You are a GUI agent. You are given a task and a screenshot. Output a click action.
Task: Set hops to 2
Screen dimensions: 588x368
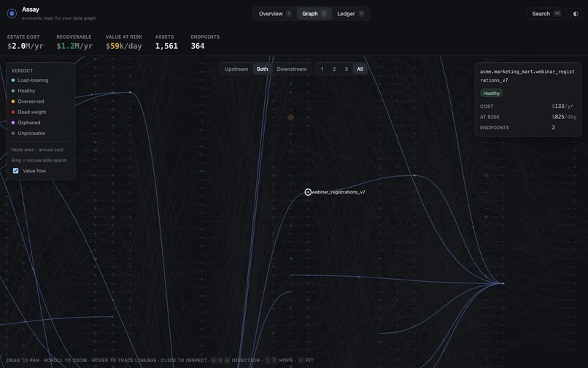[x=334, y=69]
